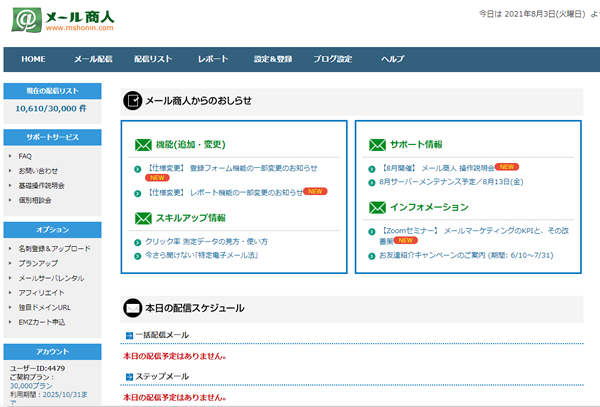The image size is (600, 407).
Task: Open the メールサーバレンタル option
Action: click(51, 278)
